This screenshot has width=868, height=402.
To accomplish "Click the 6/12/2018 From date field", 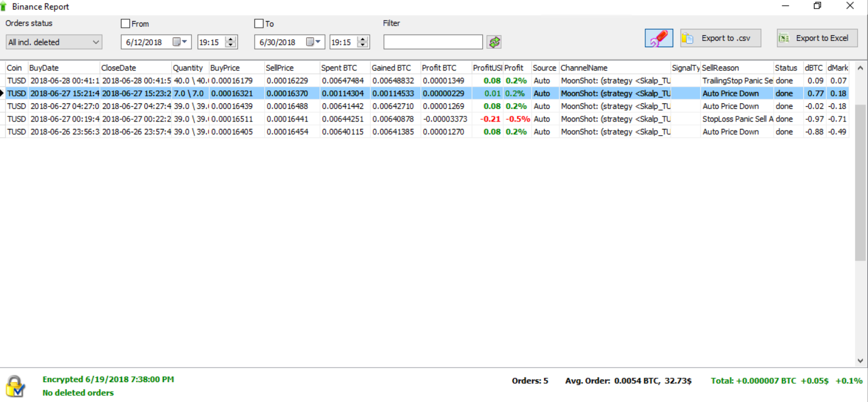I will click(x=157, y=42).
